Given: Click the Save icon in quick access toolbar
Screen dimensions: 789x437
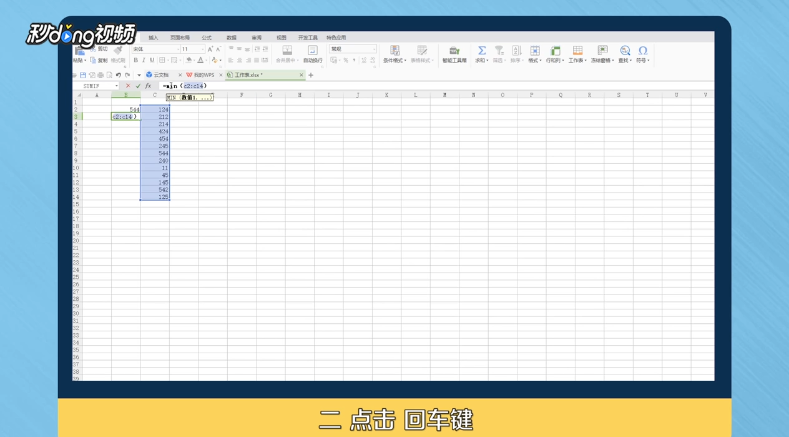Looking at the screenshot, I should point(84,75).
